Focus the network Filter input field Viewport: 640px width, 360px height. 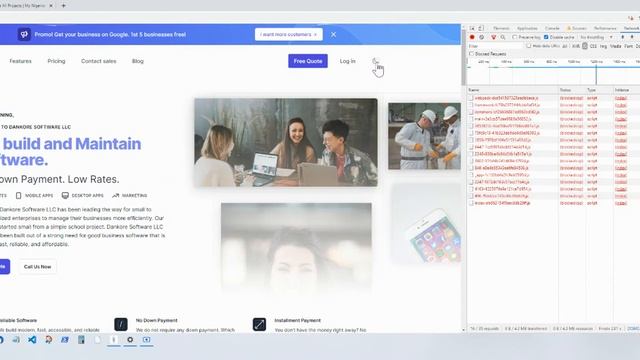[495, 46]
